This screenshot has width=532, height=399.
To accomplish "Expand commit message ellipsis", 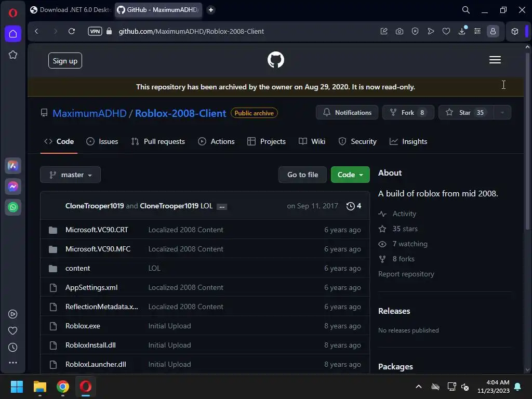I will (x=221, y=207).
